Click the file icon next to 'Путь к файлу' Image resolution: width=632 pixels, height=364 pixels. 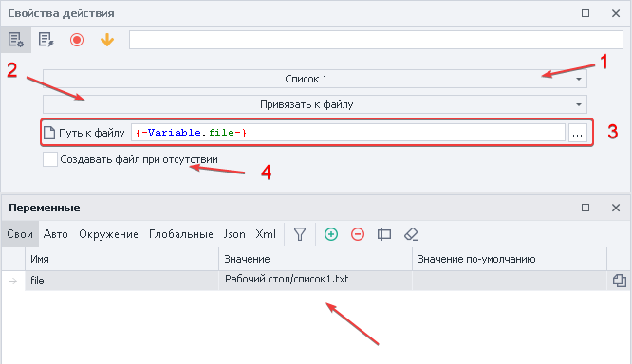pos(48,133)
